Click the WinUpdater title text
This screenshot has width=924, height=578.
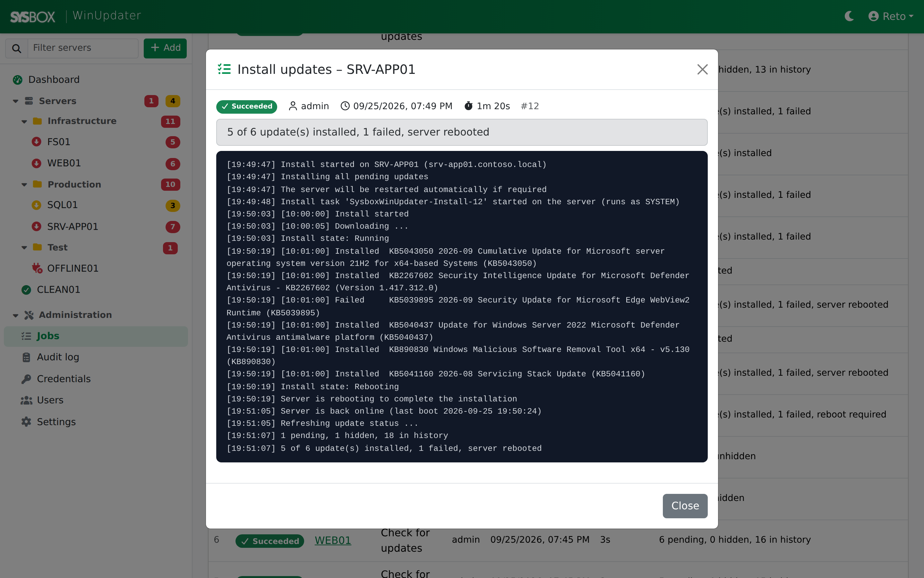pos(107,16)
